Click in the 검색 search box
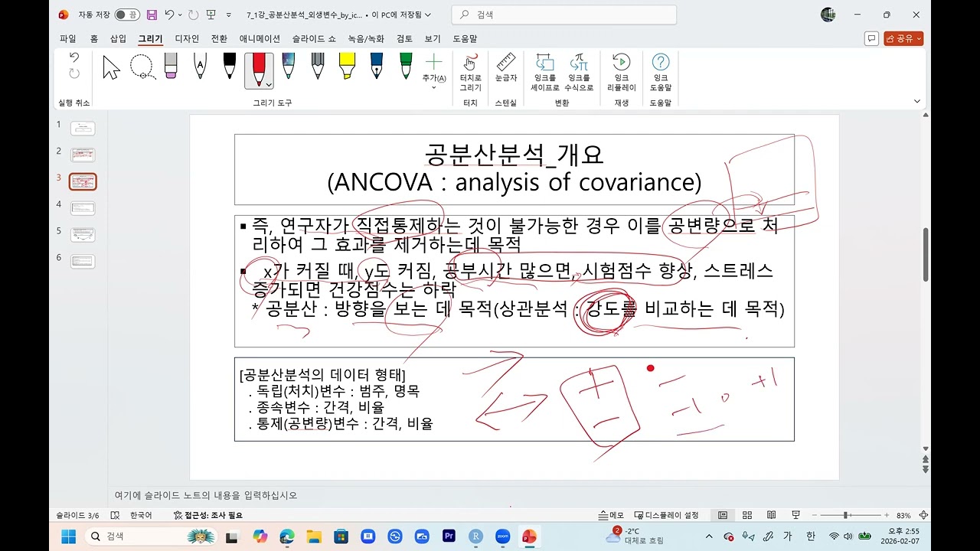This screenshot has width=980, height=551. tap(563, 15)
